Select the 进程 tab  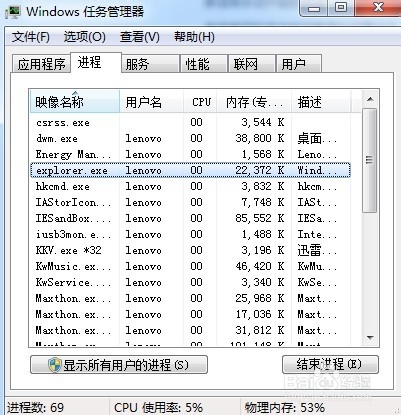[x=96, y=62]
